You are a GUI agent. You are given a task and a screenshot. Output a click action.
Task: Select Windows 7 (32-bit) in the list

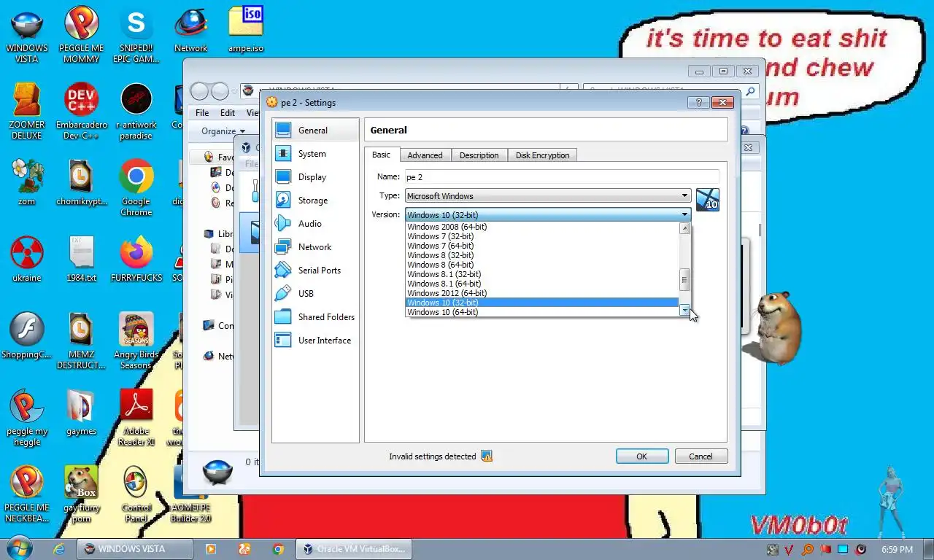[542, 236]
